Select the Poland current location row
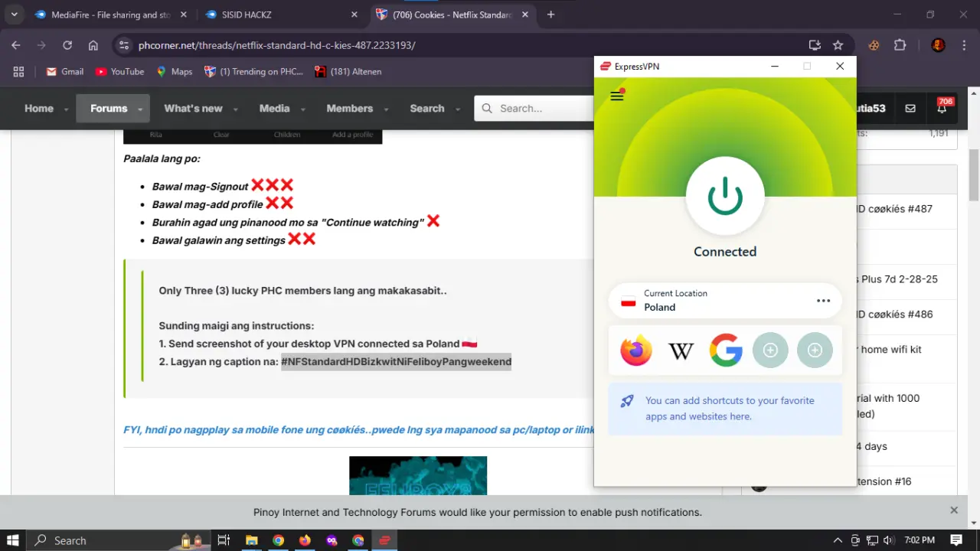Image resolution: width=980 pixels, height=551 pixels. click(x=725, y=301)
